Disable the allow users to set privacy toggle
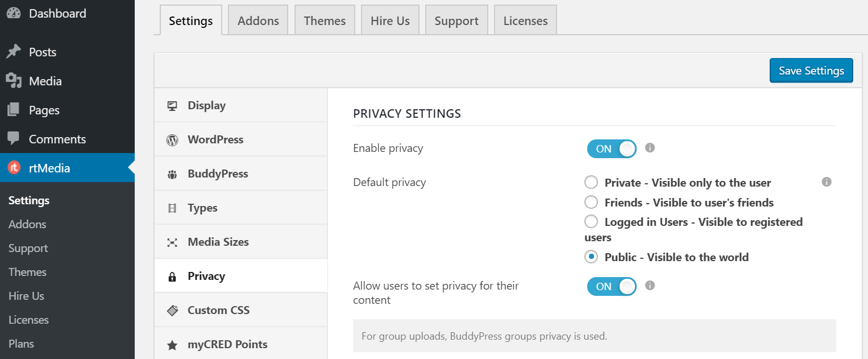The width and height of the screenshot is (868, 359). pos(611,286)
